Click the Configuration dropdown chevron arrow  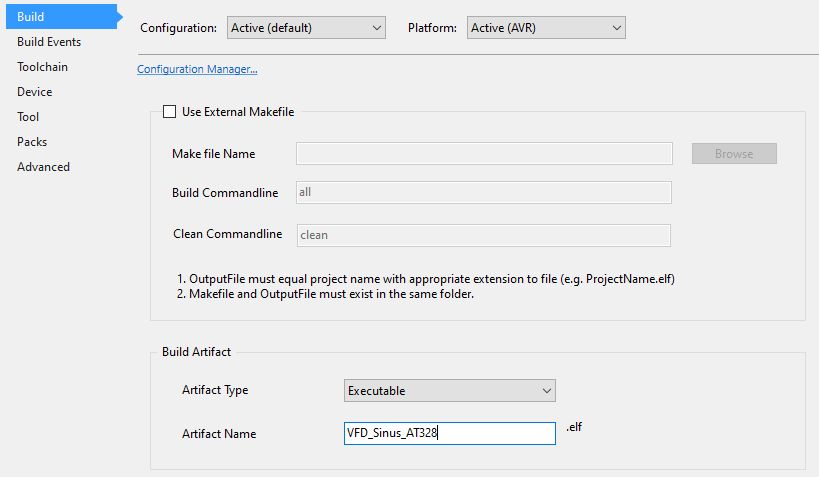click(x=377, y=28)
